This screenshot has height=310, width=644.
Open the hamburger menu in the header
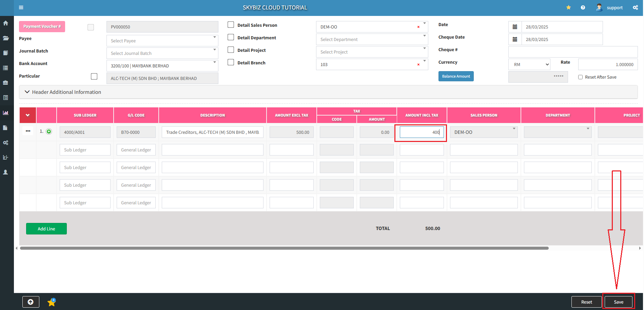click(x=21, y=7)
